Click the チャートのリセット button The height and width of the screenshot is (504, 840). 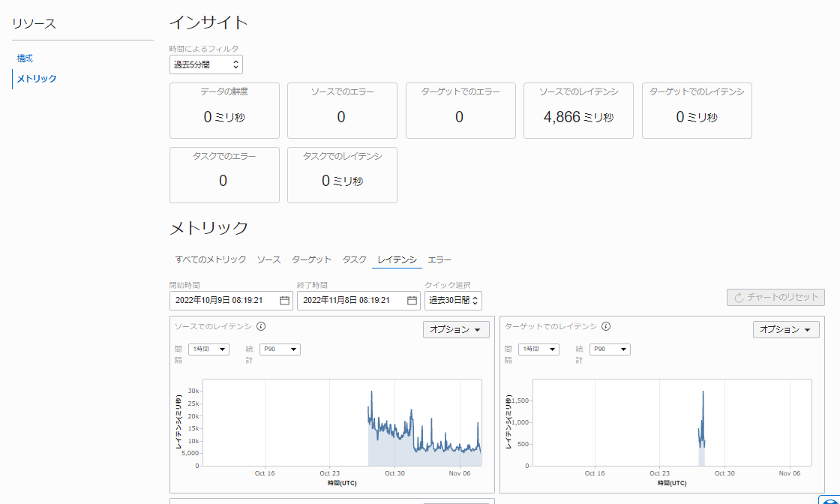click(x=775, y=297)
